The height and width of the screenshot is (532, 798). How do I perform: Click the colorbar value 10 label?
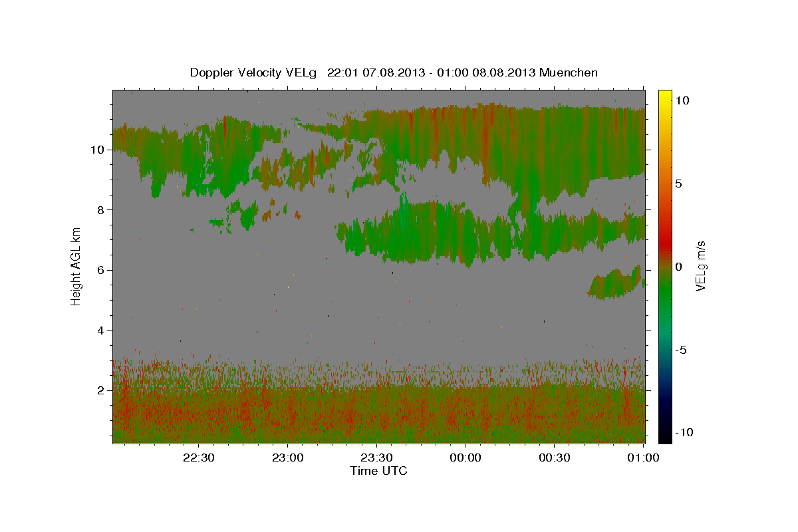[x=682, y=100]
